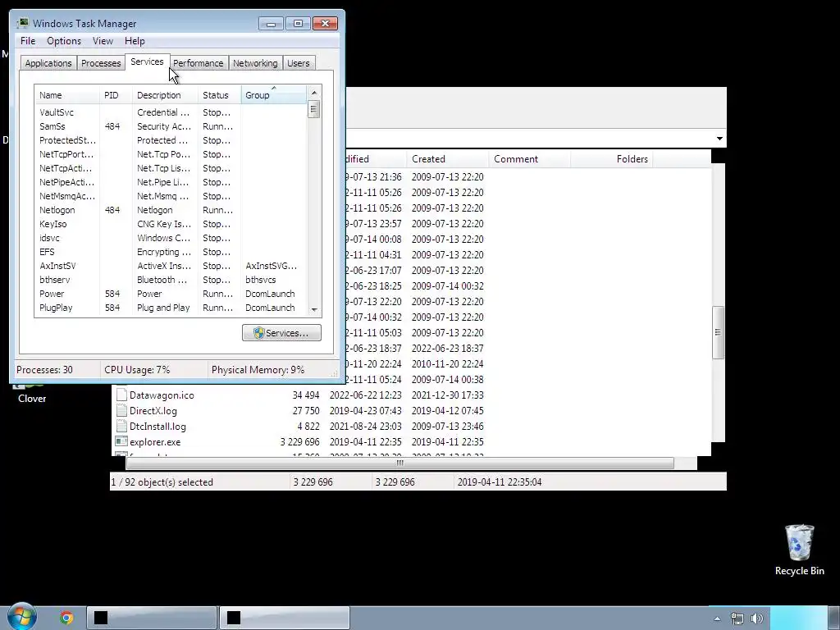Select the bthserv service row

171,280
